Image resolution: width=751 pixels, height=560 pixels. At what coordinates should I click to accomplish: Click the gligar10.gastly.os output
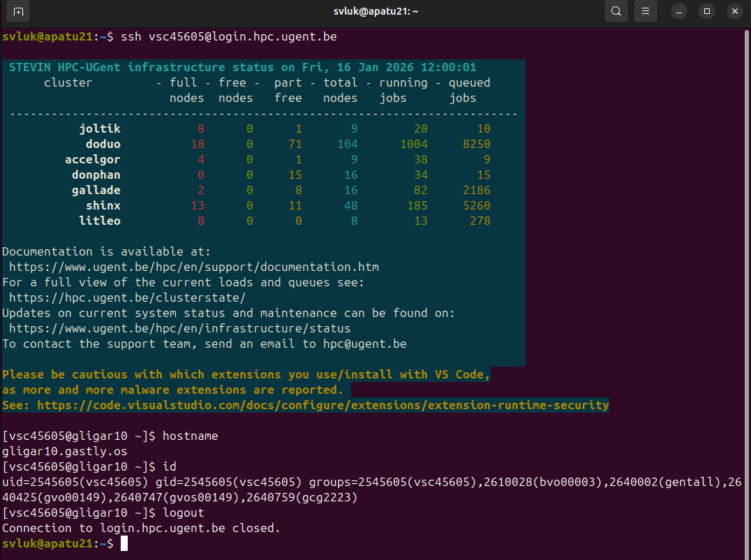tap(65, 451)
